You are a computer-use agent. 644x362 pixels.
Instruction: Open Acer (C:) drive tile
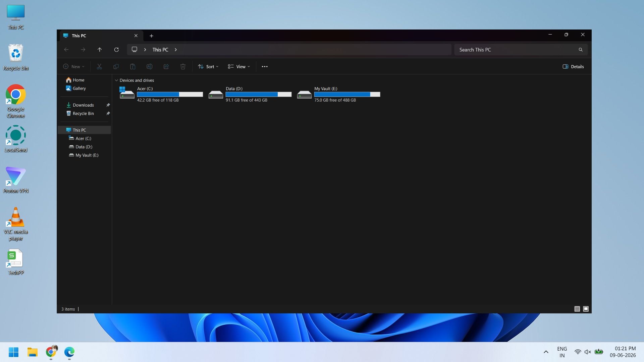(161, 94)
